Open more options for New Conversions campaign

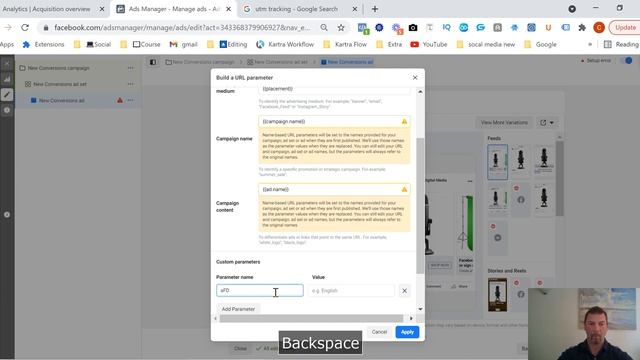(x=131, y=68)
